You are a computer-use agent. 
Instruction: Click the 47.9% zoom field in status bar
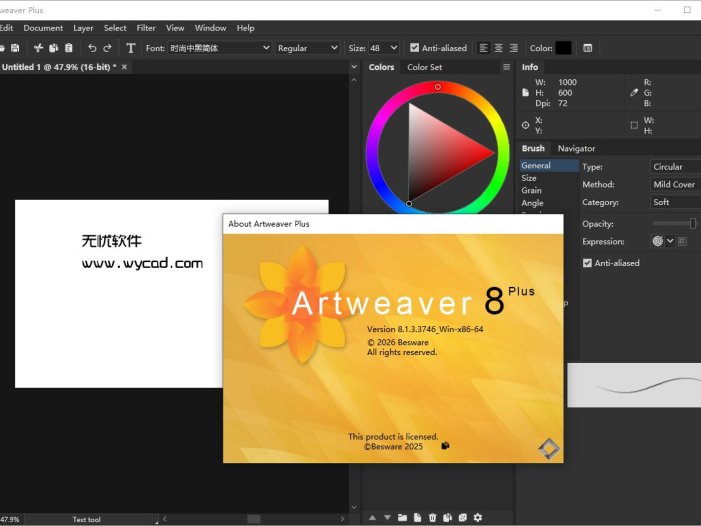10,519
